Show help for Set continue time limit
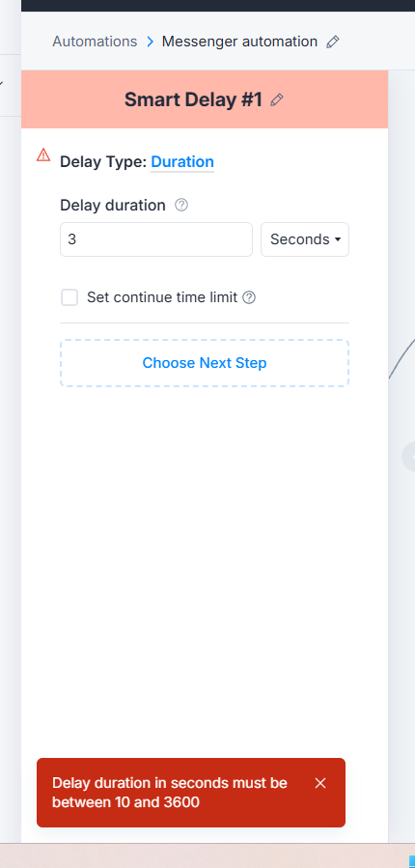This screenshot has height=868, width=415. [x=250, y=297]
